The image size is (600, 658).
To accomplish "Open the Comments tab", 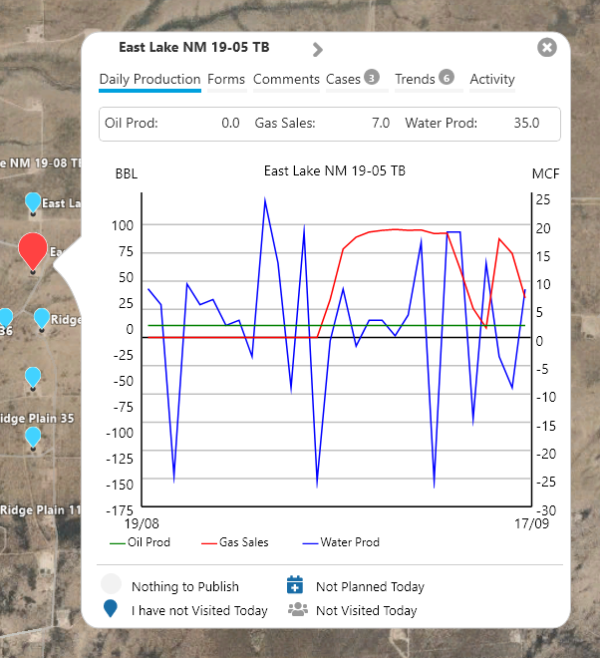I will [x=286, y=79].
